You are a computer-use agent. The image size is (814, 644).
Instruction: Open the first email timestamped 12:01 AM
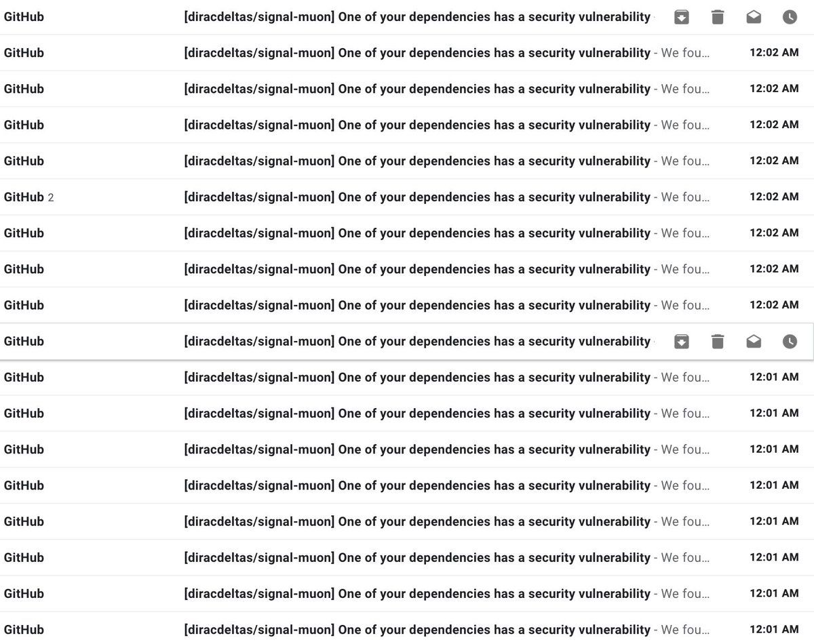407,378
